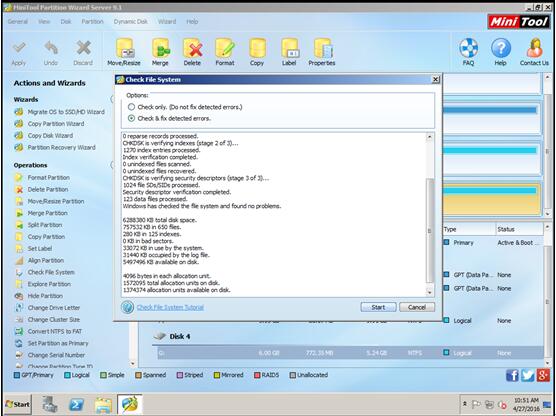Click the taskbar clock
The image size is (556, 416).
(x=526, y=404)
